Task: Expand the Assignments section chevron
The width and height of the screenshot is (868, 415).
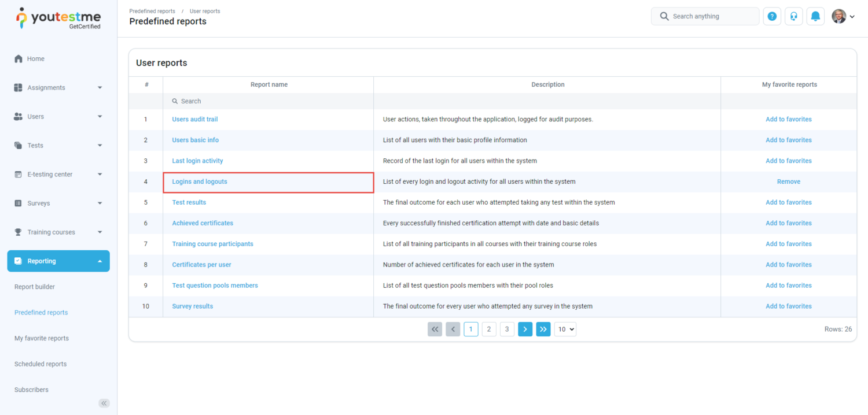Action: 99,87
